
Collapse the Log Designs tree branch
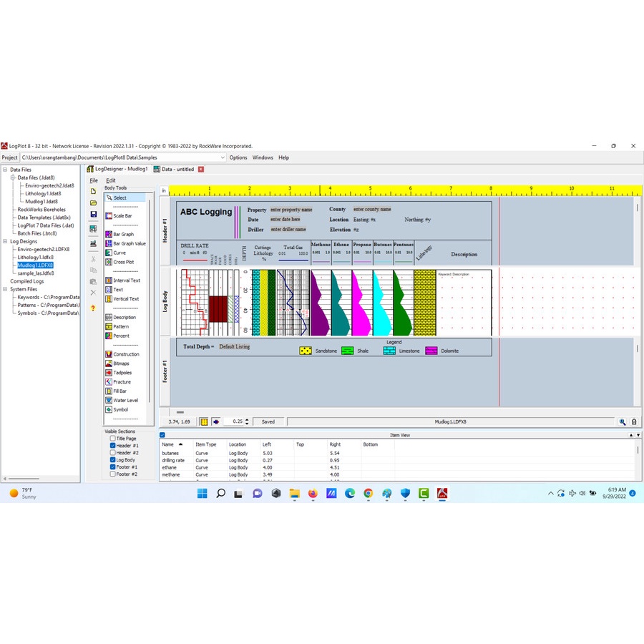[5, 241]
